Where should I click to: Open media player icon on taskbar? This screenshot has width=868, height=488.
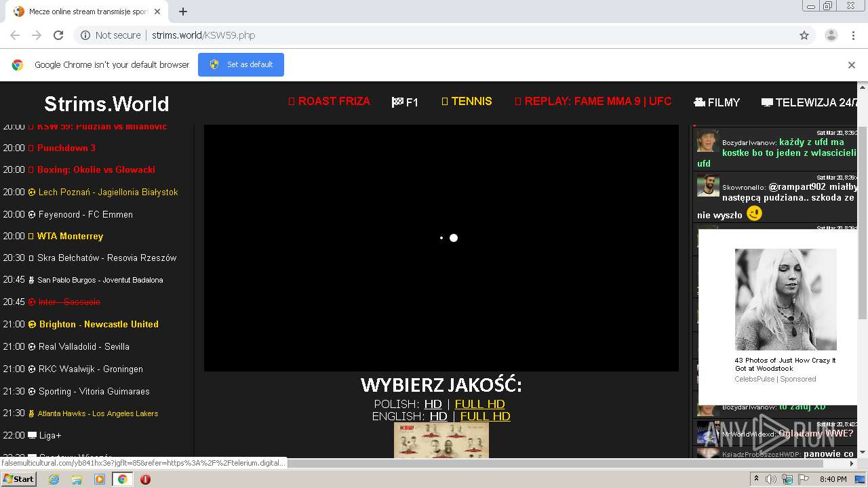coord(100,479)
